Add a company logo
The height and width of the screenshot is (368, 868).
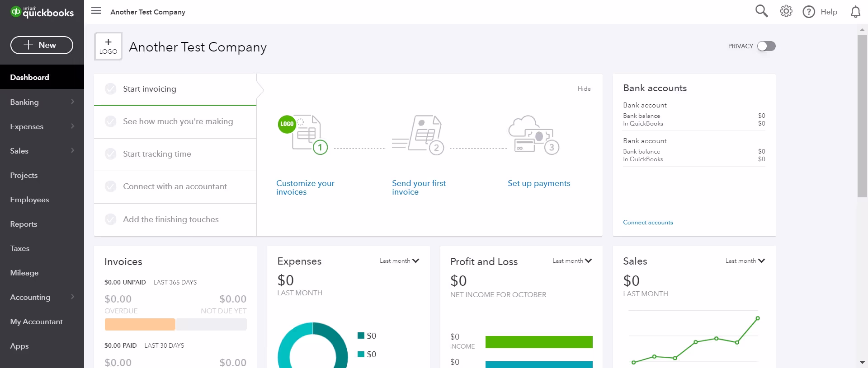coord(108,47)
